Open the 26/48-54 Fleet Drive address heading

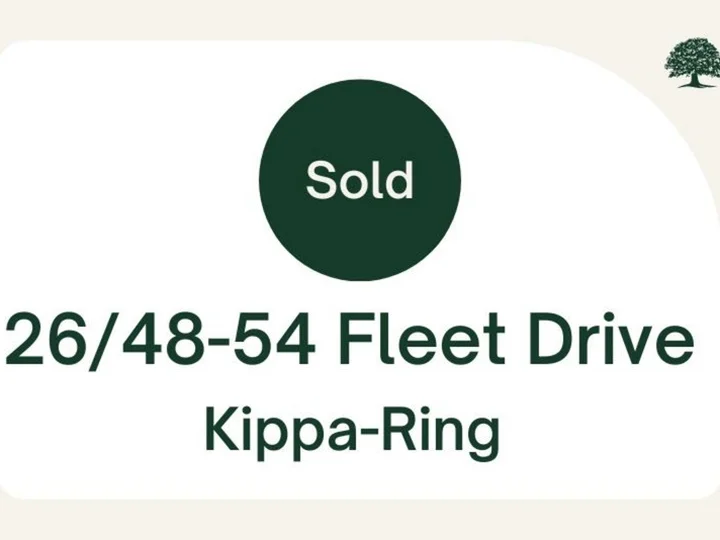point(350,342)
